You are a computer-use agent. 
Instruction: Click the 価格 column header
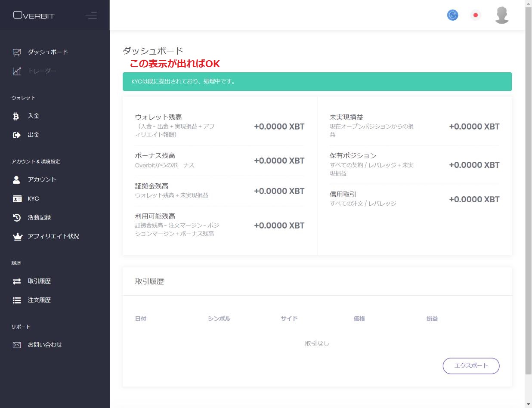point(359,319)
